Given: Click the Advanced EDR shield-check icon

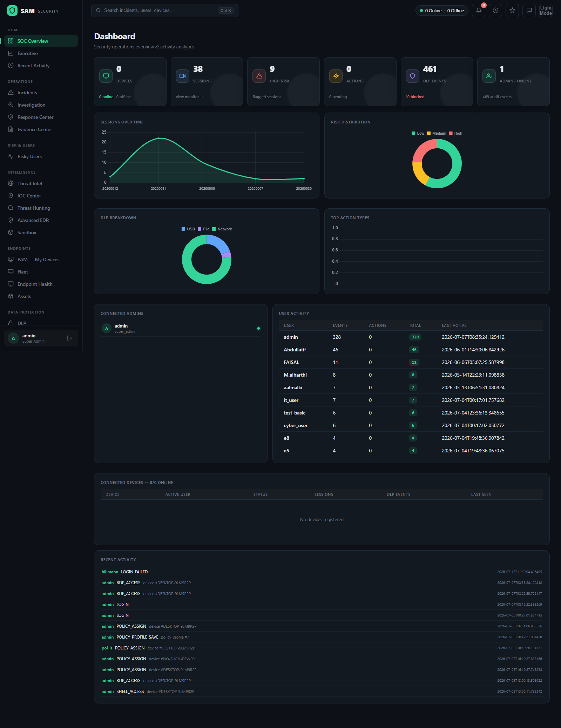Looking at the screenshot, I should pos(11,220).
